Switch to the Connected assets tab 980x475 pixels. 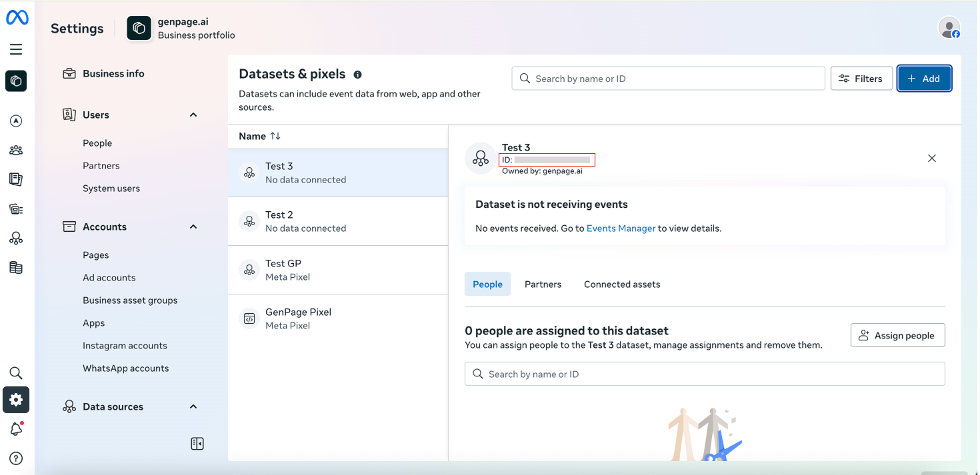[x=622, y=284]
